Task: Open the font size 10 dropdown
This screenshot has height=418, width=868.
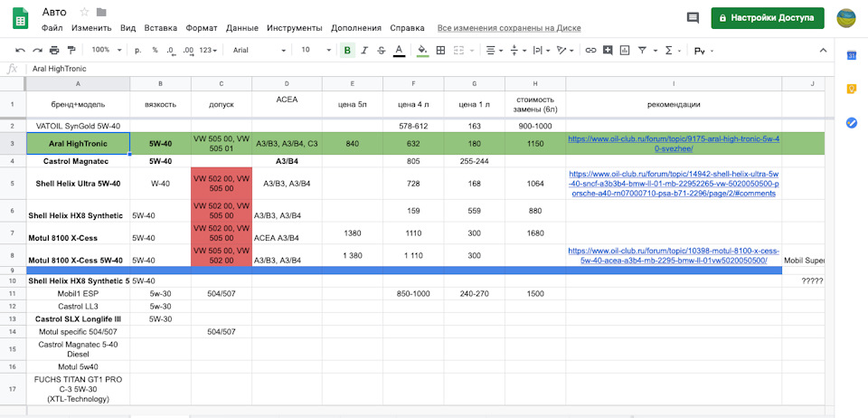Action: click(x=316, y=51)
